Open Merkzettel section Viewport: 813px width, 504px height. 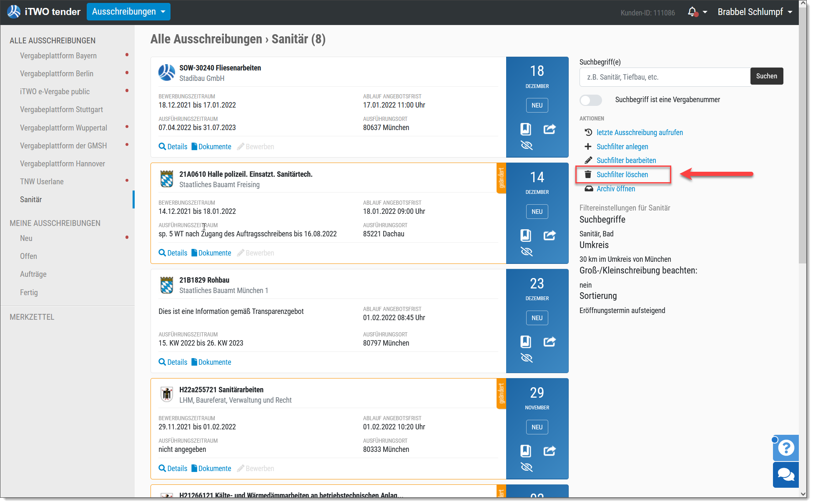point(32,317)
